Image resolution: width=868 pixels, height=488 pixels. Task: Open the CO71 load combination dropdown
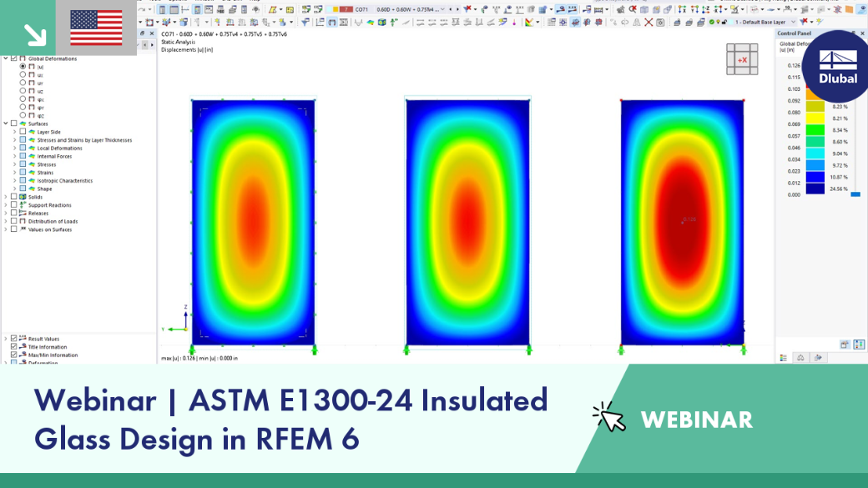coord(442,9)
